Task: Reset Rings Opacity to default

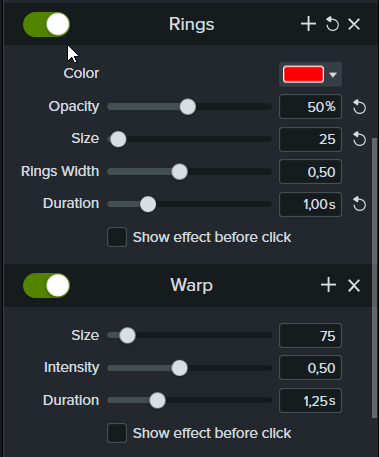Action: coord(359,107)
